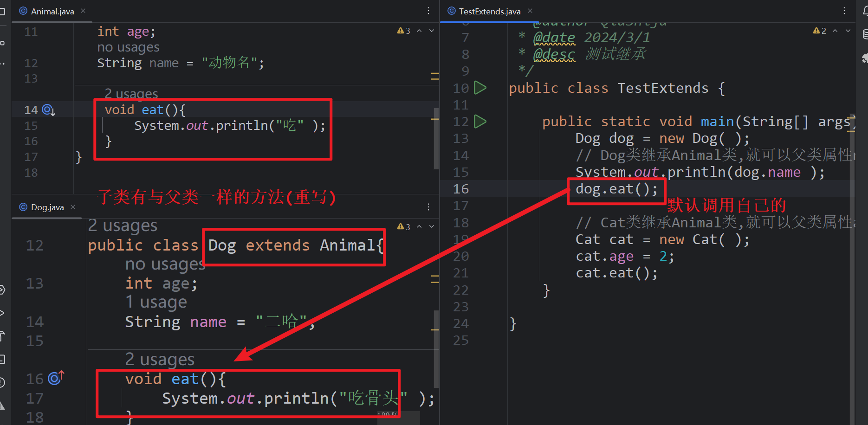Go to previous highlighted problem in TestExtends.java
Screen dimensions: 868x425
coord(835,31)
